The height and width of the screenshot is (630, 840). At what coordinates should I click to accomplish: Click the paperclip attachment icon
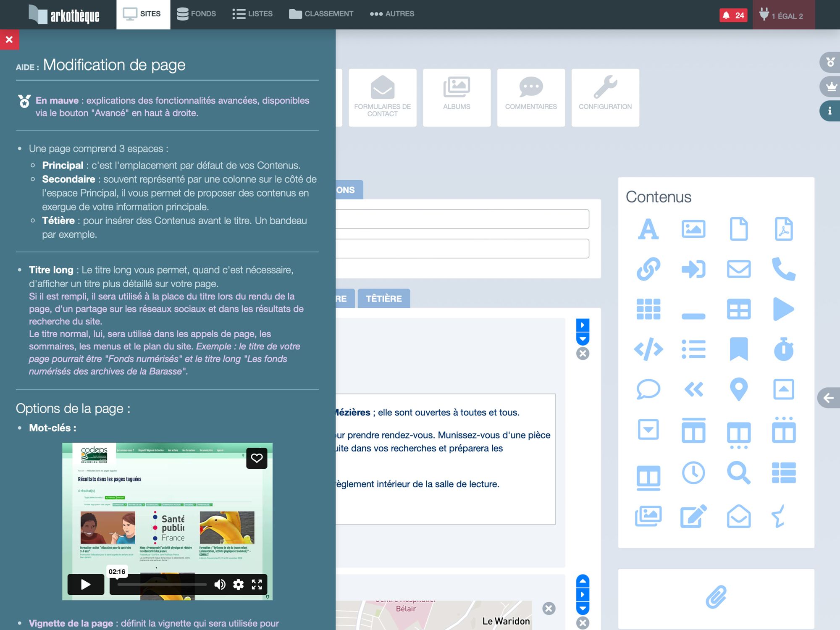point(716,597)
